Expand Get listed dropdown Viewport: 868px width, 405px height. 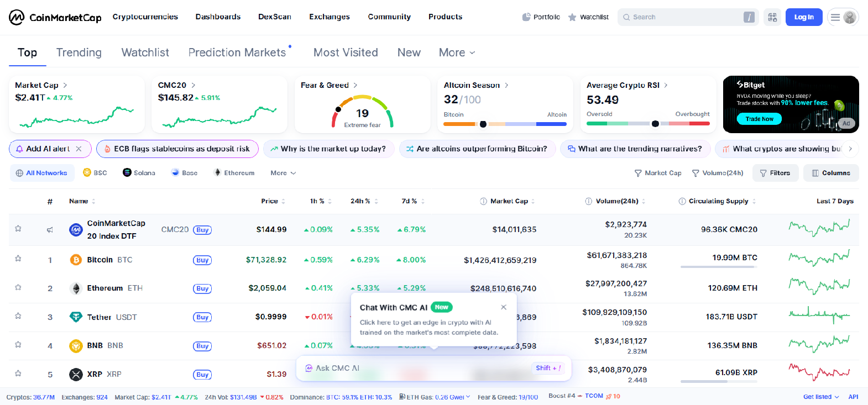pyautogui.click(x=821, y=397)
